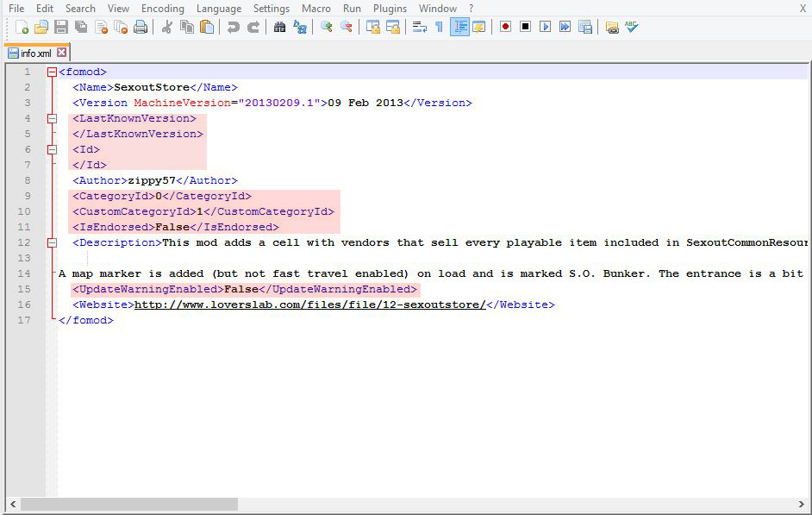Viewport: 812px width, 515px height.
Task: Toggle the Show Indent Guide icon
Action: tap(459, 27)
